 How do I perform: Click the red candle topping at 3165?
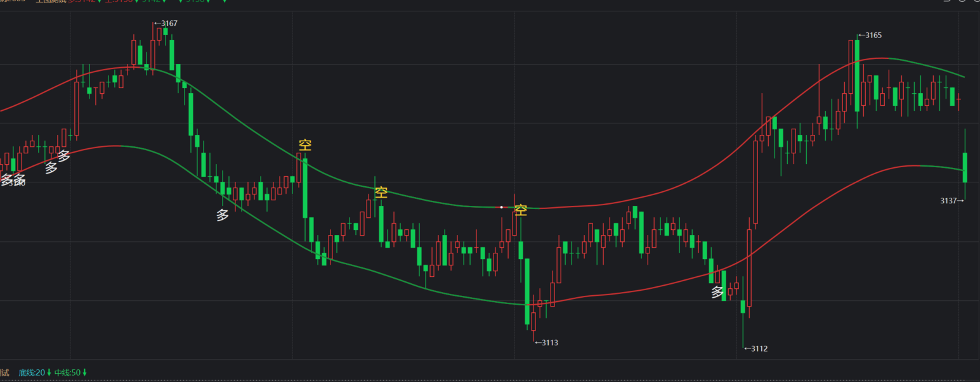pos(850,67)
